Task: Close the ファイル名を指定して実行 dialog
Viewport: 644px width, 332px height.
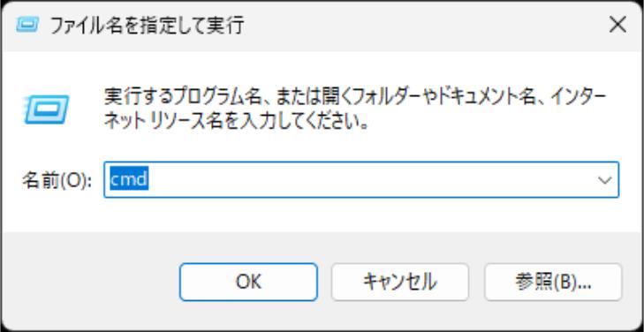Action: click(617, 26)
